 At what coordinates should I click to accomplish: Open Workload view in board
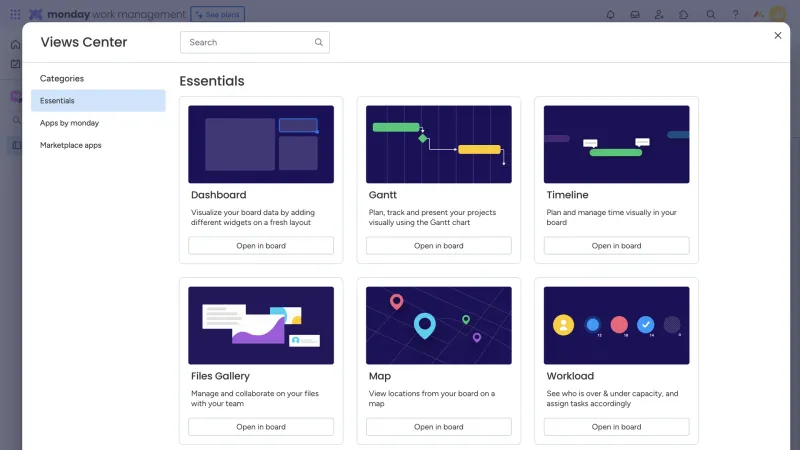coord(616,427)
